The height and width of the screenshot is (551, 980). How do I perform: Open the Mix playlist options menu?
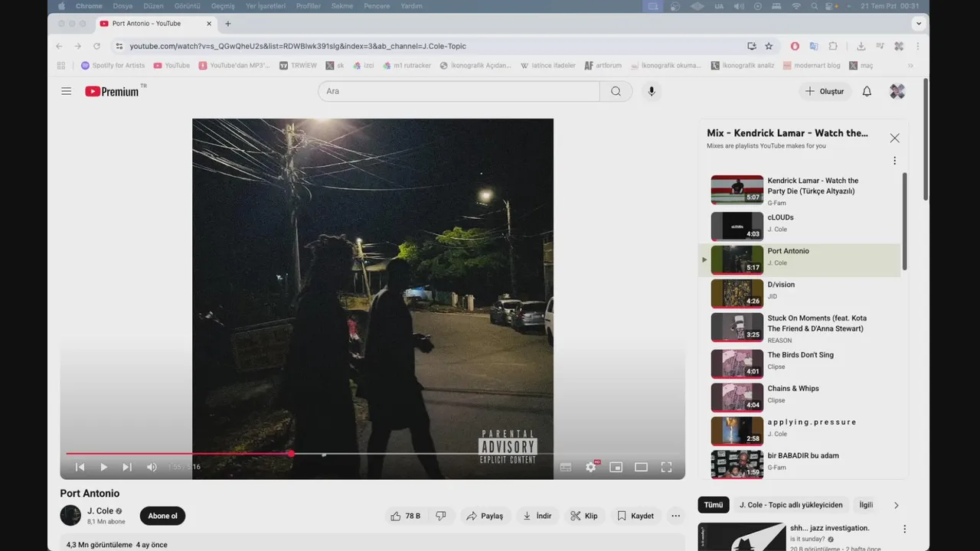[894, 161]
